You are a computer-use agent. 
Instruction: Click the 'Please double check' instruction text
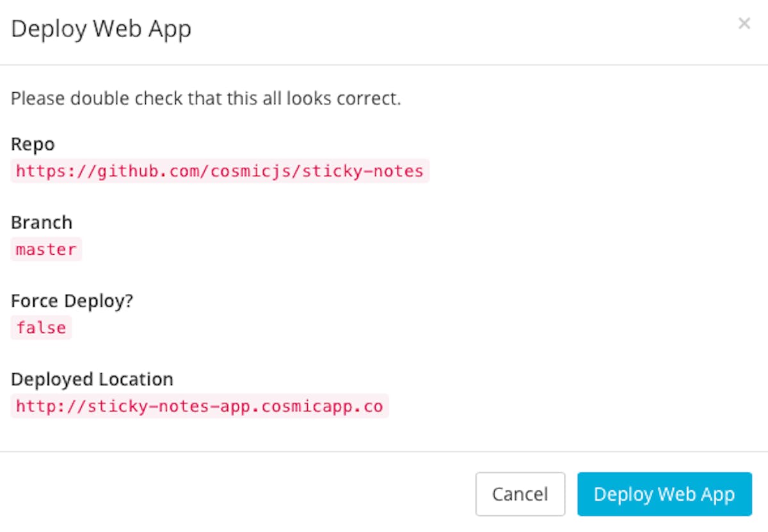(206, 99)
